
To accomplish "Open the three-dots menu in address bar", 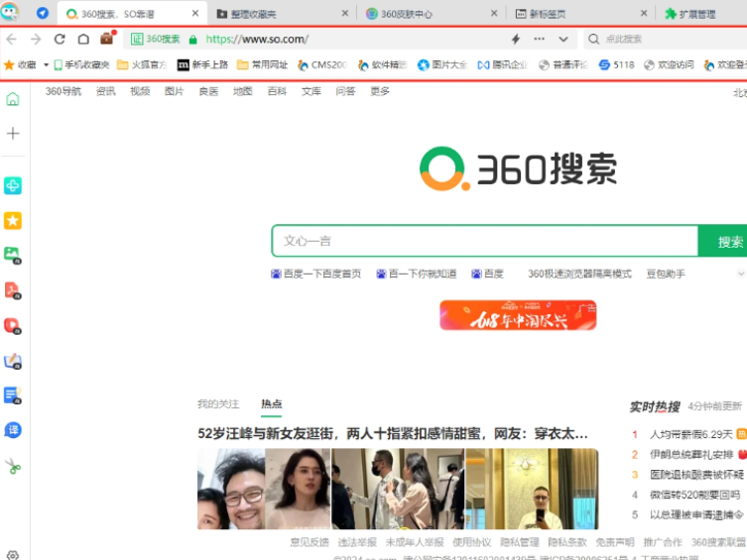I will click(540, 39).
